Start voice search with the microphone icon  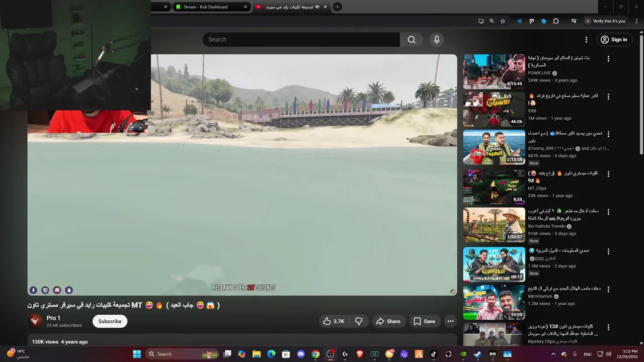tap(436, 40)
